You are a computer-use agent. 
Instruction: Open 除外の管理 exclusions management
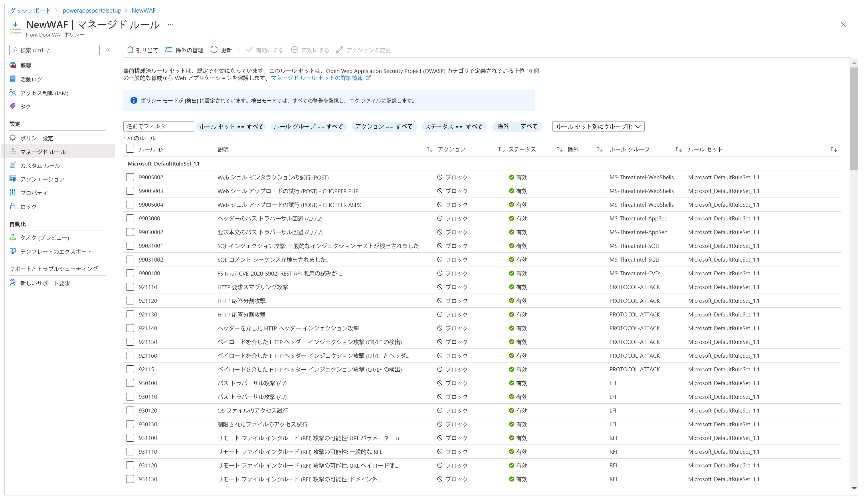(x=184, y=50)
